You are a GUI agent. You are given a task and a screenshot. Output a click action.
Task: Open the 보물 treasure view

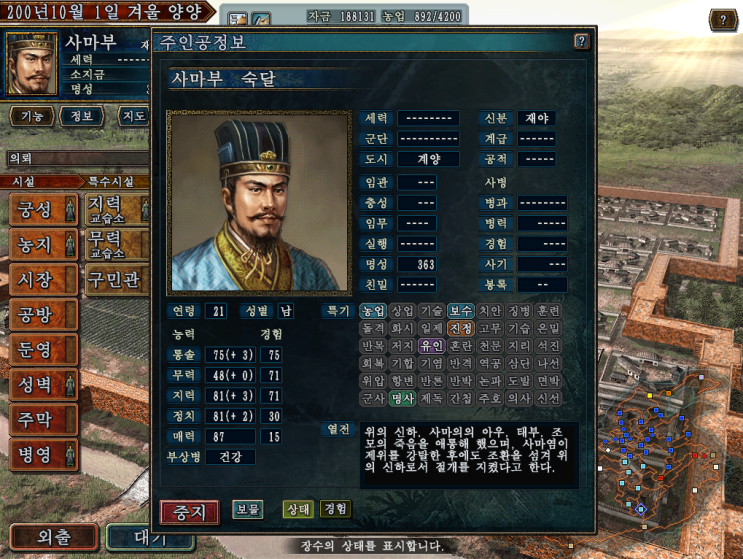(248, 509)
